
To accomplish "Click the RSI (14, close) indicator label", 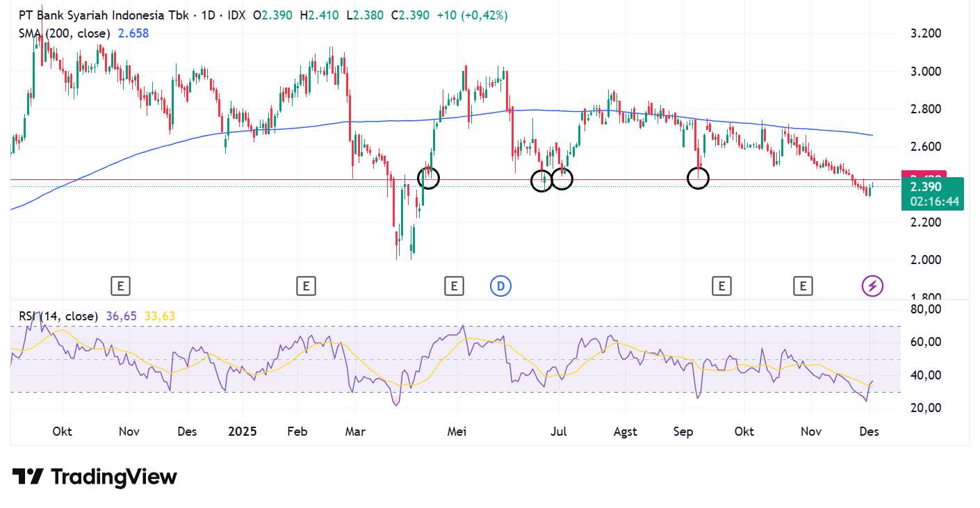I will (58, 316).
